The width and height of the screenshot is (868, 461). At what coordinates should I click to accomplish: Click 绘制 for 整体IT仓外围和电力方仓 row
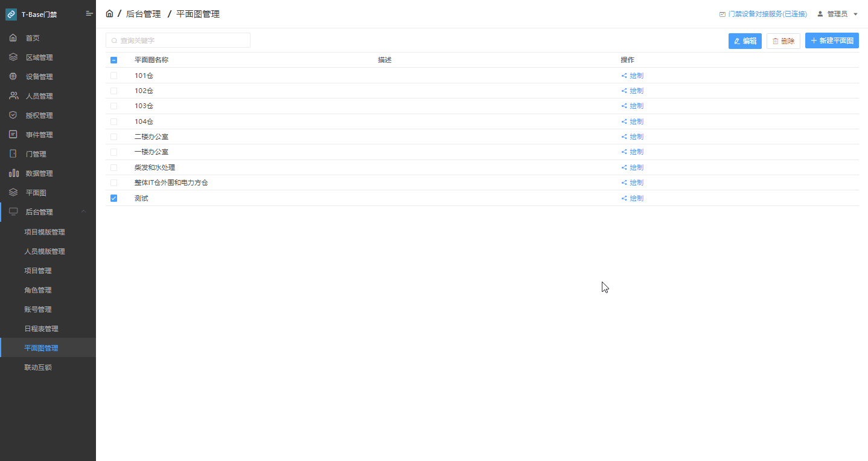click(636, 183)
